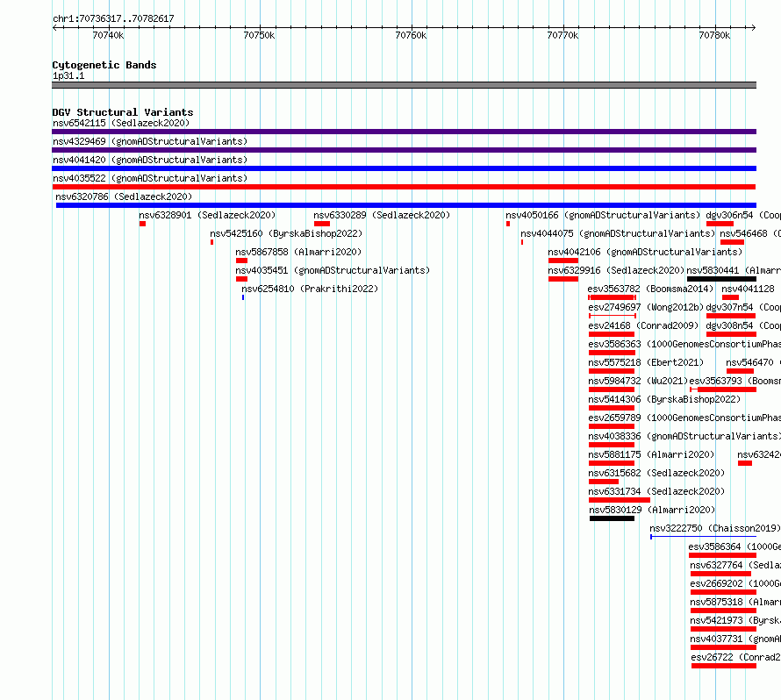Select the nsv4044075 gnomAD variant label
This screenshot has width=781, height=700.
coord(618,233)
